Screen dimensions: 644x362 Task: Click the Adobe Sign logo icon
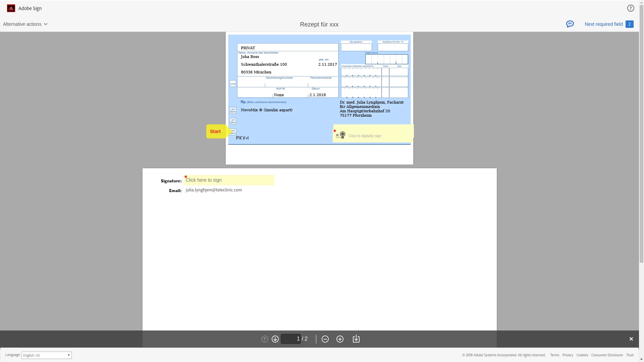click(11, 8)
